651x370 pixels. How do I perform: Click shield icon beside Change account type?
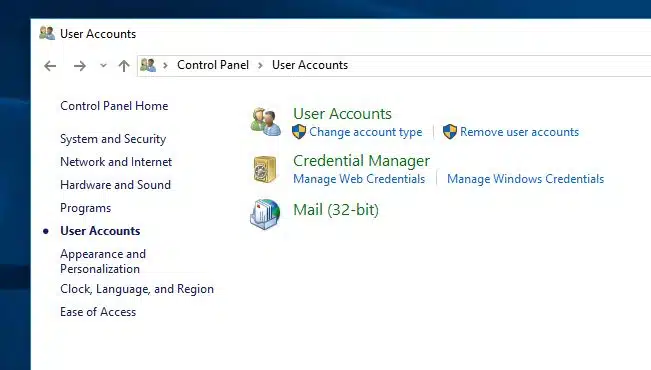pyautogui.click(x=299, y=132)
